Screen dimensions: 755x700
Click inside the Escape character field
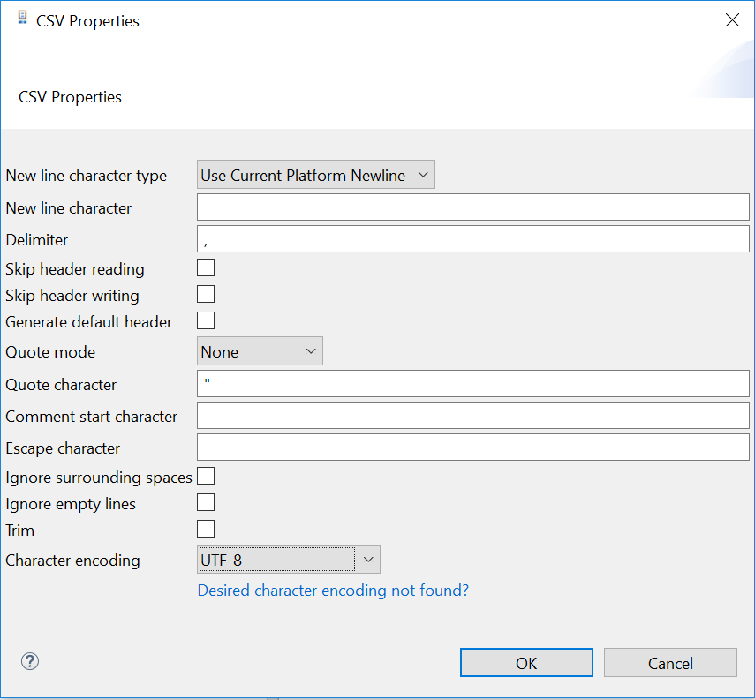[472, 448]
